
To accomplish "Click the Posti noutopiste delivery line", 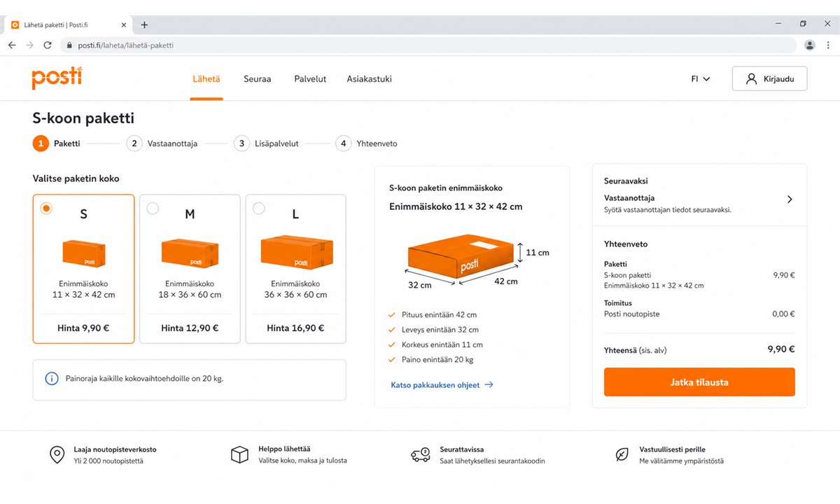I will (x=699, y=314).
